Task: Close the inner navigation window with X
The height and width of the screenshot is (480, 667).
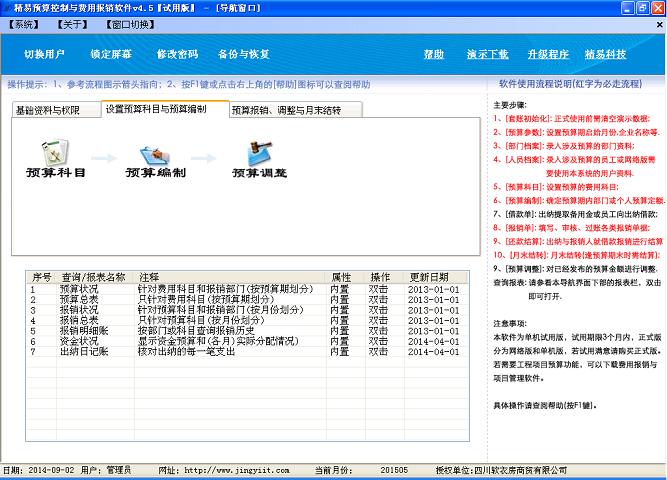Action: point(659,25)
